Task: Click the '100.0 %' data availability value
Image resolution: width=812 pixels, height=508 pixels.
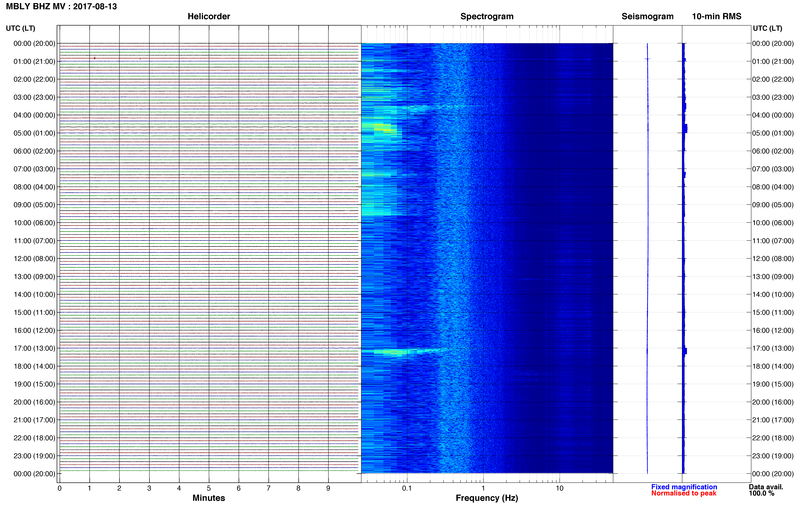Action: pyautogui.click(x=762, y=493)
